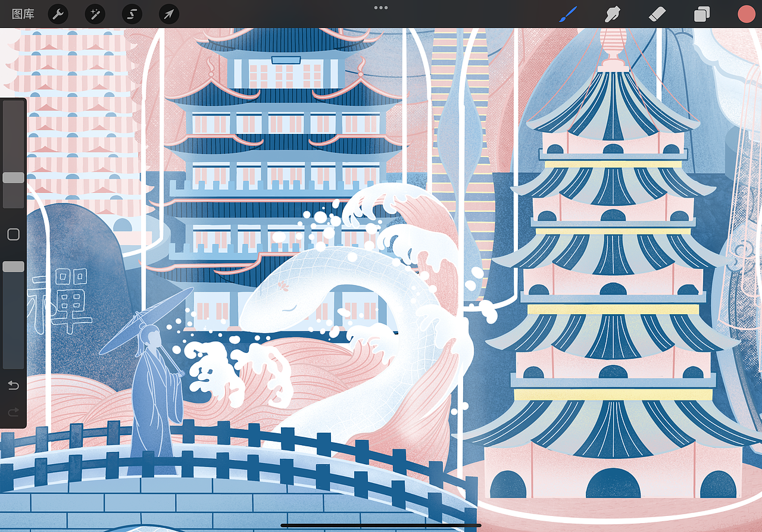Click the brush opacity slider handle
Viewport: 762px width, 532px height.
[x=13, y=267]
